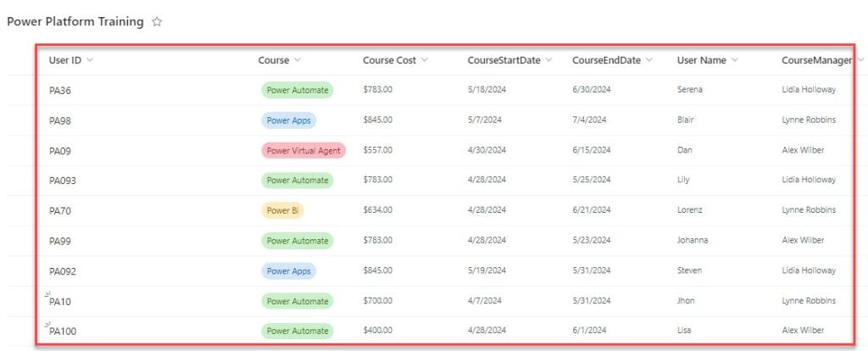Image resolution: width=868 pixels, height=351 pixels.
Task: Click Alex Wilber in the PA09 row
Action: [x=803, y=149]
